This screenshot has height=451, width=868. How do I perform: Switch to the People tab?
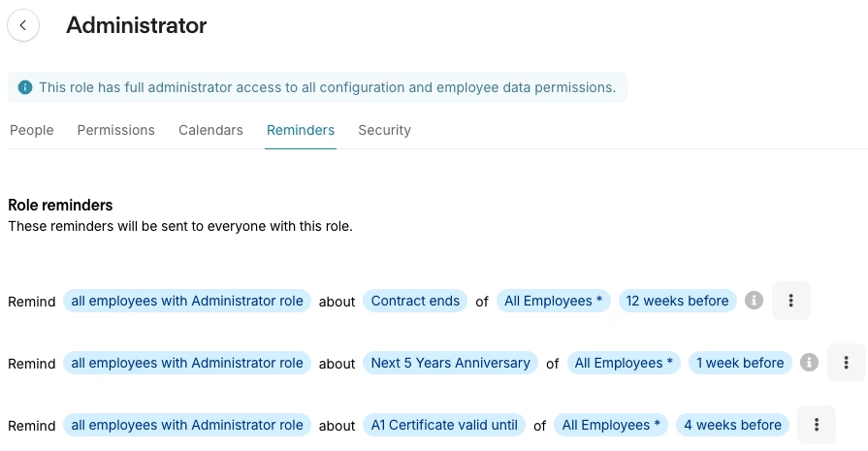tap(32, 130)
